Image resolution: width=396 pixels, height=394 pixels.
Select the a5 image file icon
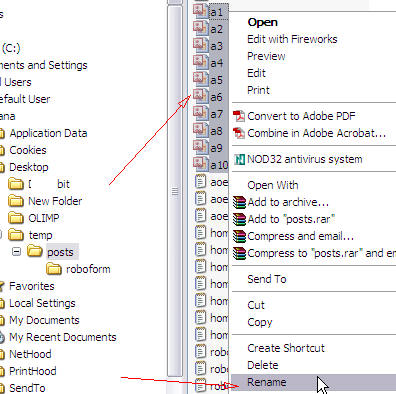coord(201,80)
